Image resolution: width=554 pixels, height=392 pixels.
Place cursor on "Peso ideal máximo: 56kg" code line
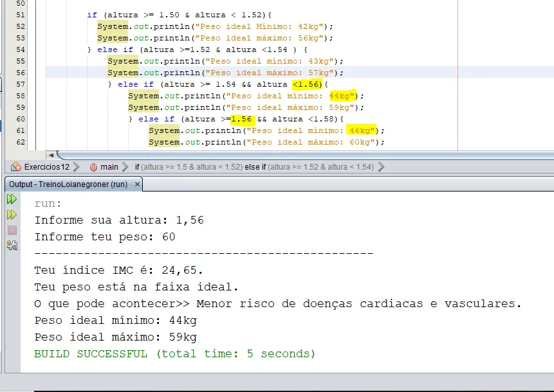click(215, 38)
